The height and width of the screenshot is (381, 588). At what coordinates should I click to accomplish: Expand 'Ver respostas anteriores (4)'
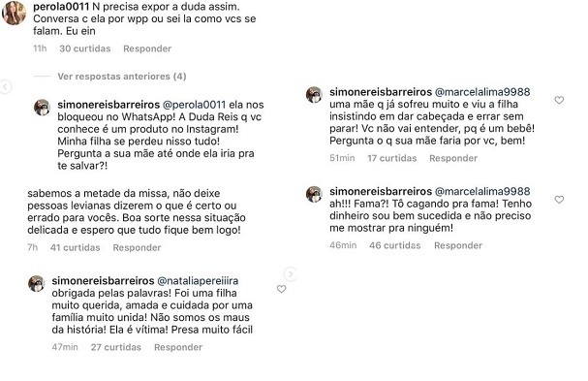[x=122, y=77]
